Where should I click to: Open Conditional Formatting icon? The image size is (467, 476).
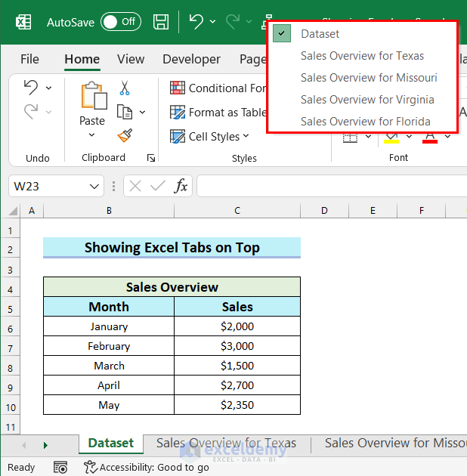click(178, 88)
